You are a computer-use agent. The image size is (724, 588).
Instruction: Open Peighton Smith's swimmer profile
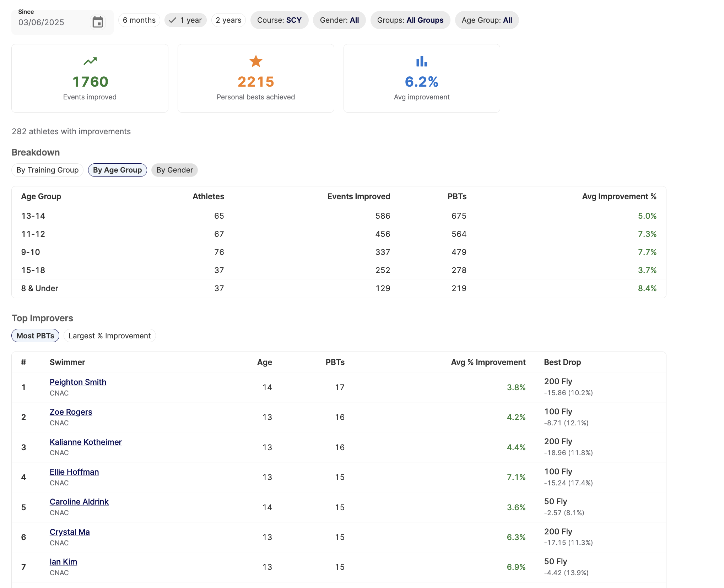(78, 382)
